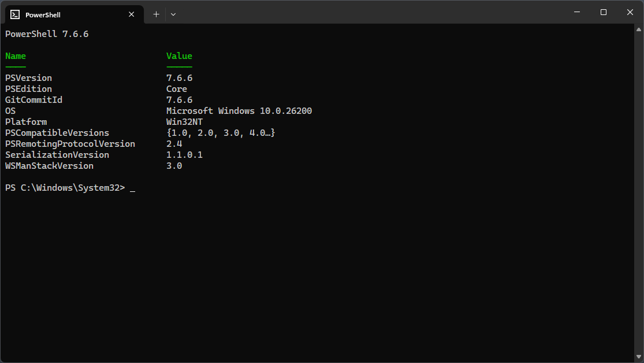Click the 'SerializationVersion' row name
644x363 pixels.
(x=57, y=155)
